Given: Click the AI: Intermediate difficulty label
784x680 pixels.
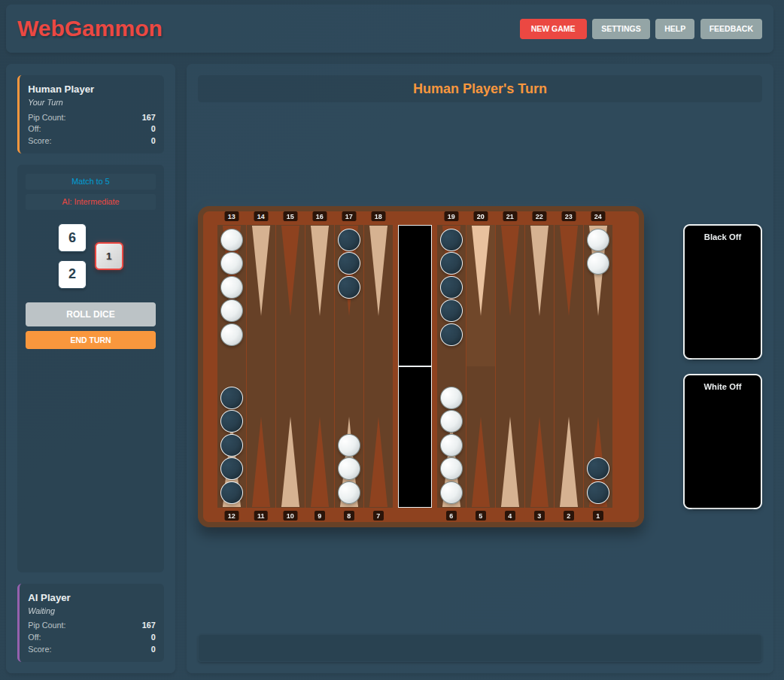Looking at the screenshot, I should point(90,202).
